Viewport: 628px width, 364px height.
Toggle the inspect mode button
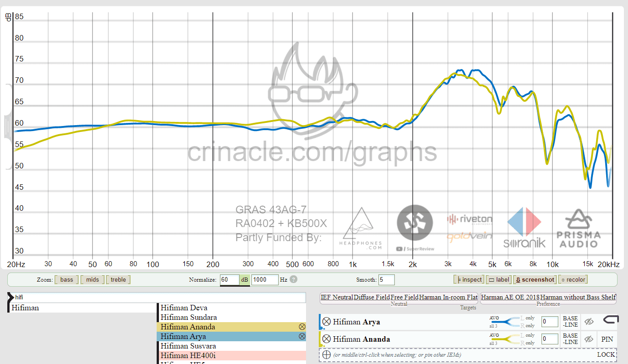468,279
